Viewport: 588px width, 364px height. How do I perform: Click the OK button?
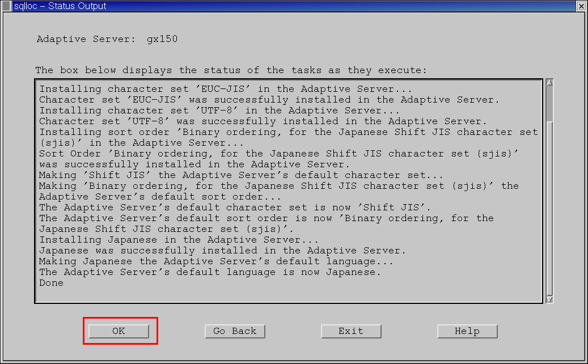[x=119, y=331]
